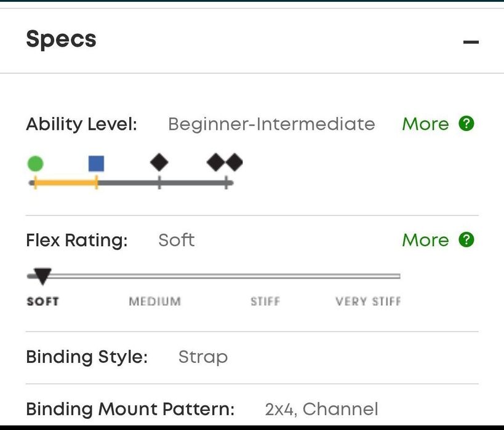Click the double black diamond icon
Viewport: 504px width, 430px height.
(225, 162)
